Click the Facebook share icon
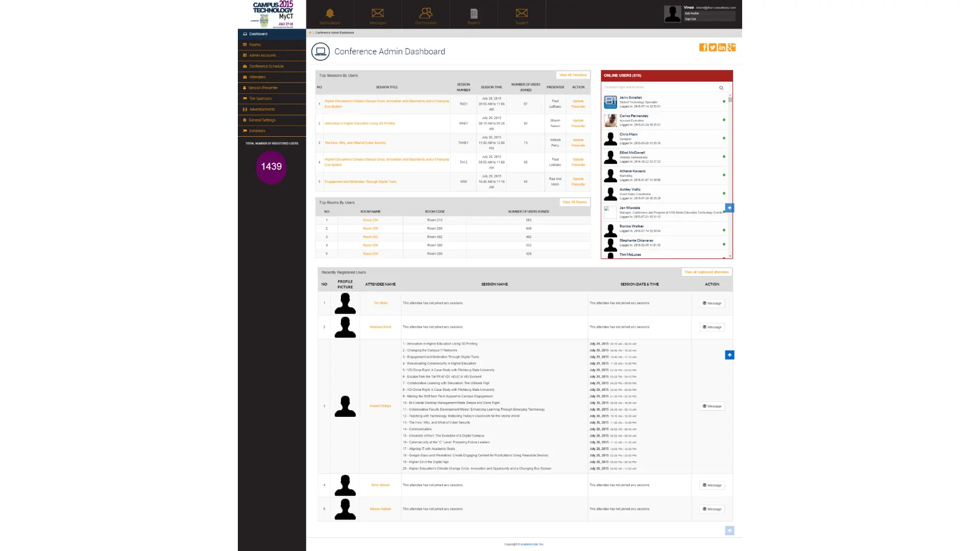The image size is (980, 551). click(703, 47)
